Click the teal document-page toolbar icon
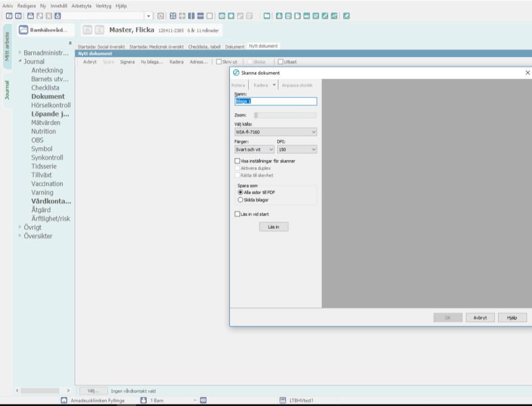Image resolution: width=532 pixels, height=406 pixels. [x=298, y=16]
